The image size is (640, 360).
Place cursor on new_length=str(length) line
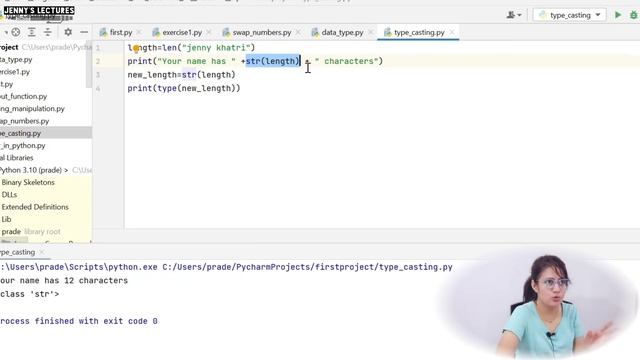click(181, 75)
